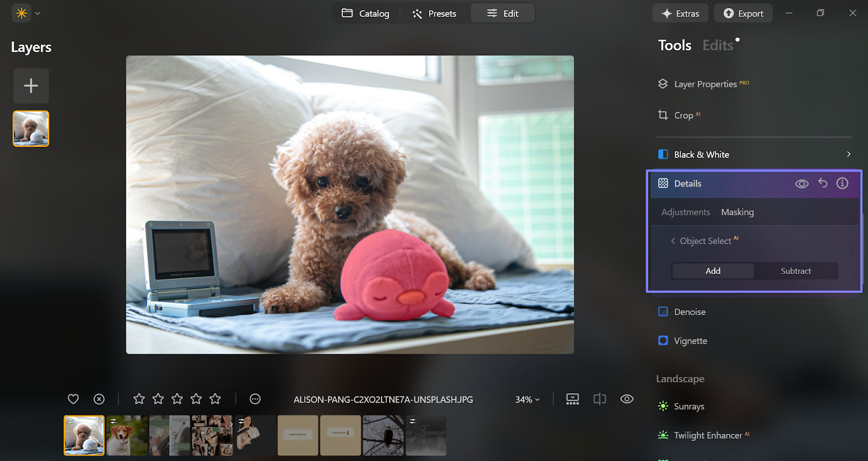
Task: Toggle original preview eye below the photo
Action: pos(627,399)
